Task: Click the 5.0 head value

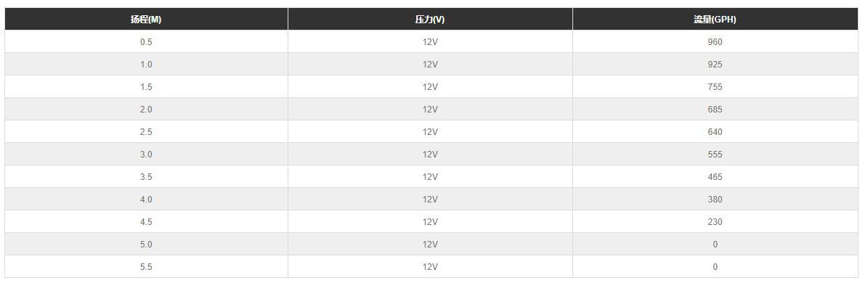Action: point(146,245)
